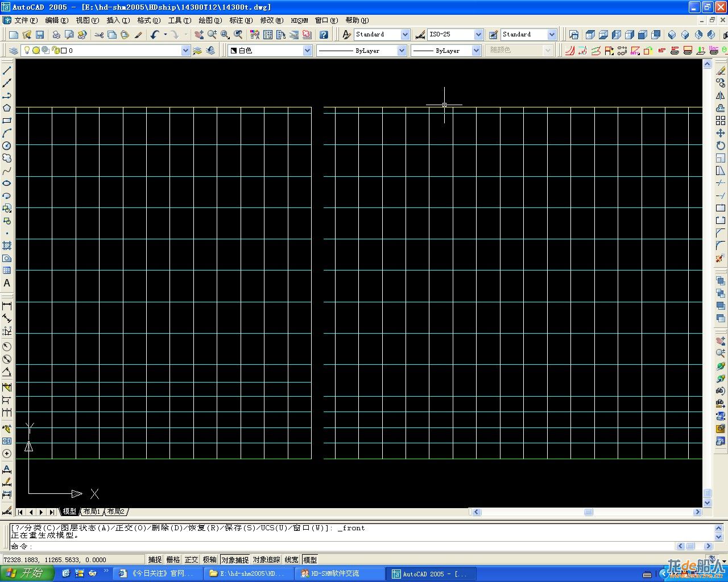Select the Polygon tool in Draw toolbar

coord(7,108)
